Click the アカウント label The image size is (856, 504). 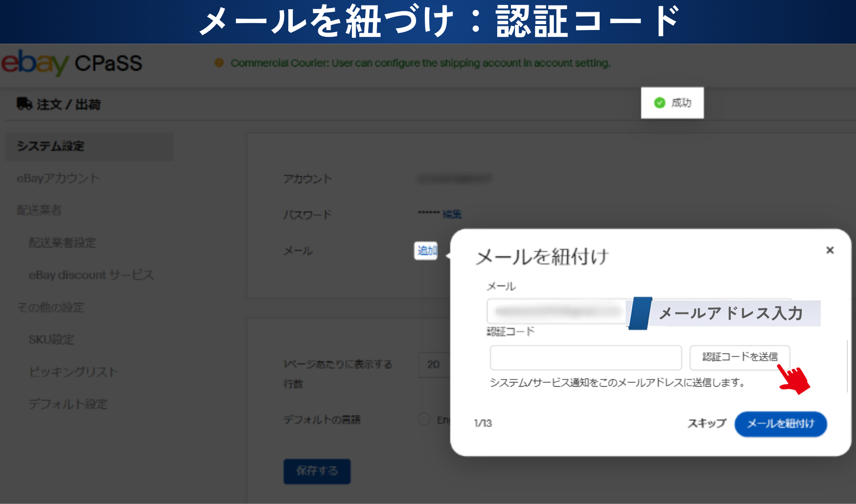click(x=307, y=179)
